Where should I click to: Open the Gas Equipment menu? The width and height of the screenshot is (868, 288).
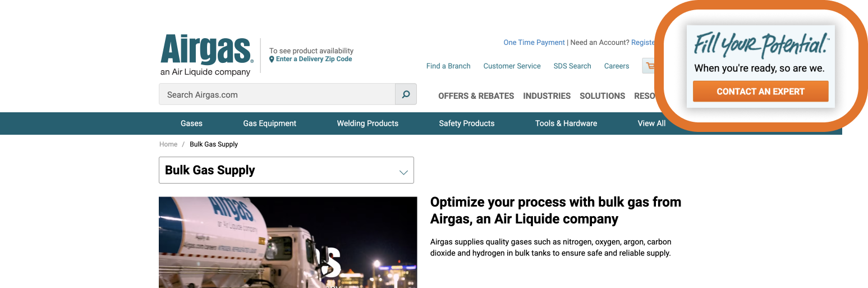point(269,124)
